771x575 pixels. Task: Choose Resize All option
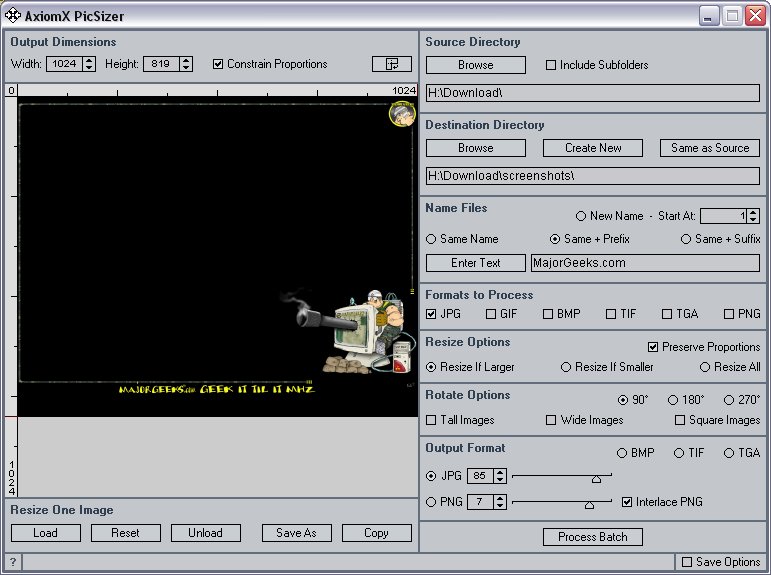705,367
